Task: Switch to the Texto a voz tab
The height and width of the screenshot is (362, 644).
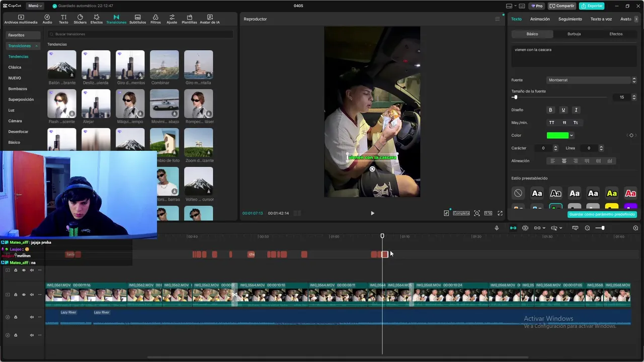Action: click(601, 19)
